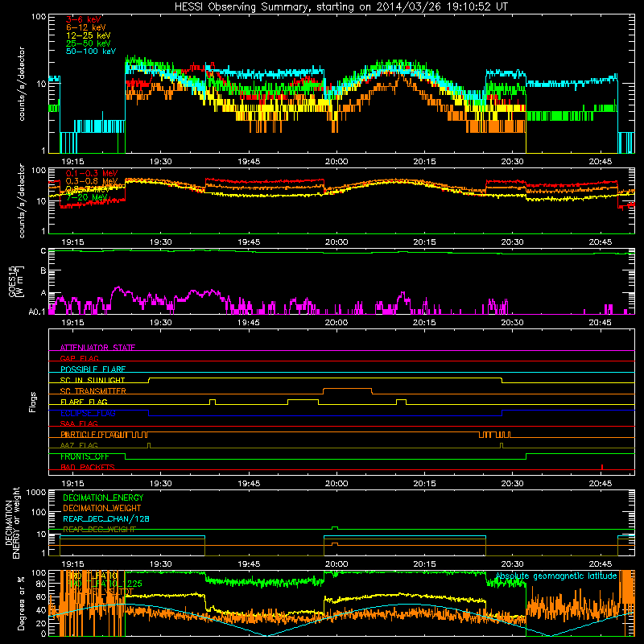644x644 pixels.
Task: Click counts/s/detector axis title of MeV panel
Action: [22, 200]
